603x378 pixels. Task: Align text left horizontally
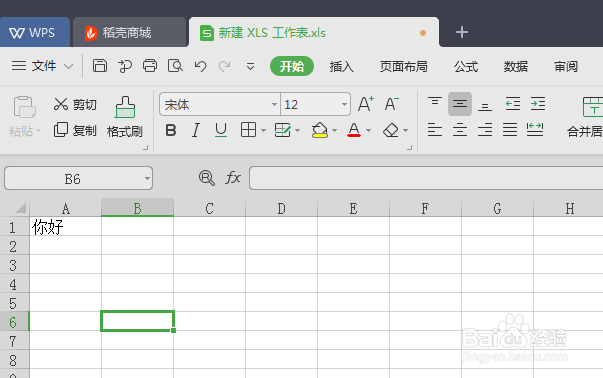pyautogui.click(x=435, y=130)
